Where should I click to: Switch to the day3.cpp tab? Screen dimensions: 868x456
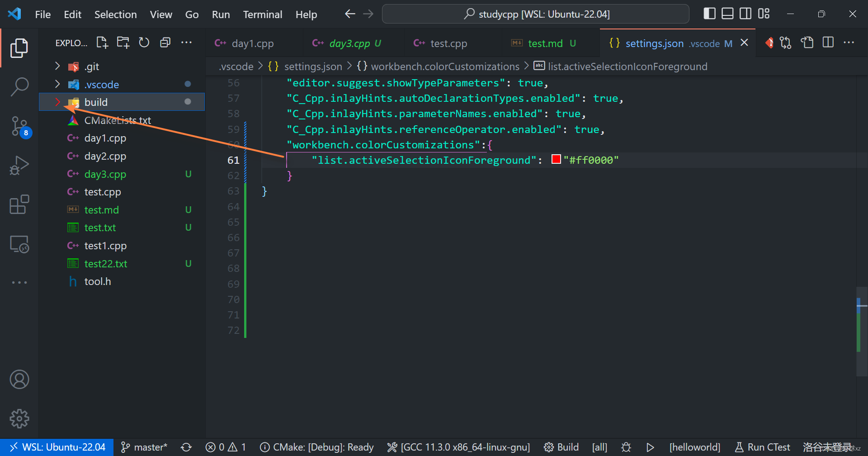(354, 43)
